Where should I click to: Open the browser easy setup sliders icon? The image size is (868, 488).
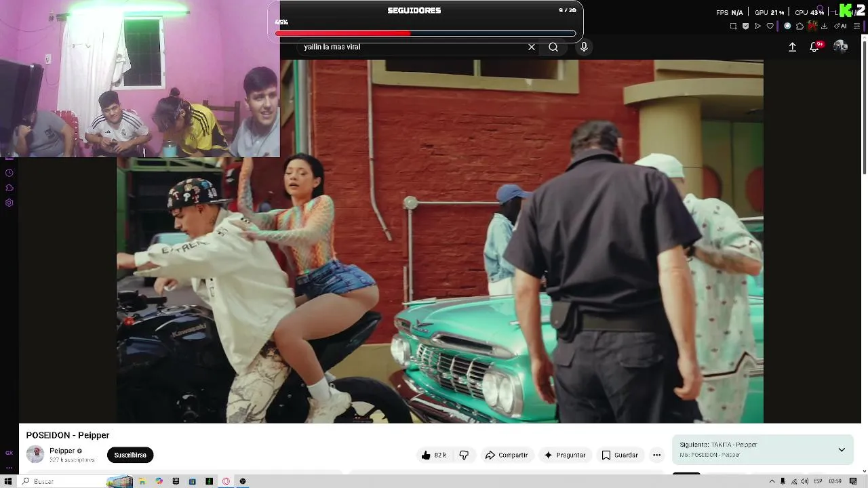tap(857, 26)
